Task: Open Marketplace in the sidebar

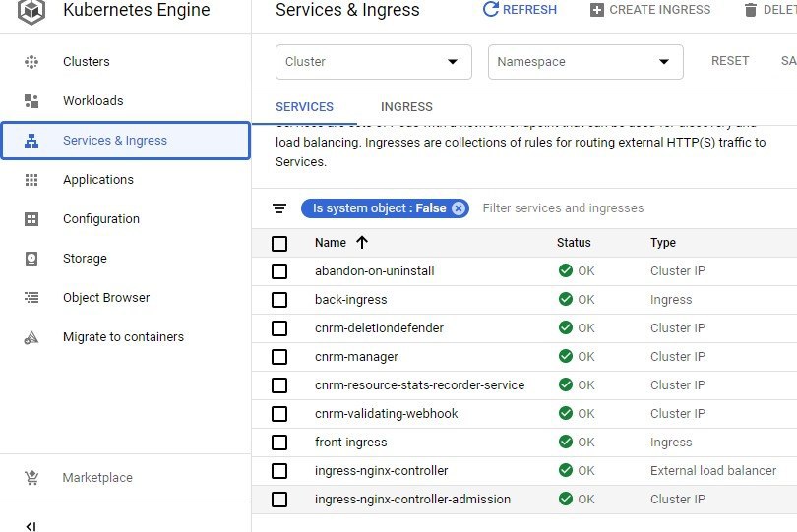Action: 97,478
